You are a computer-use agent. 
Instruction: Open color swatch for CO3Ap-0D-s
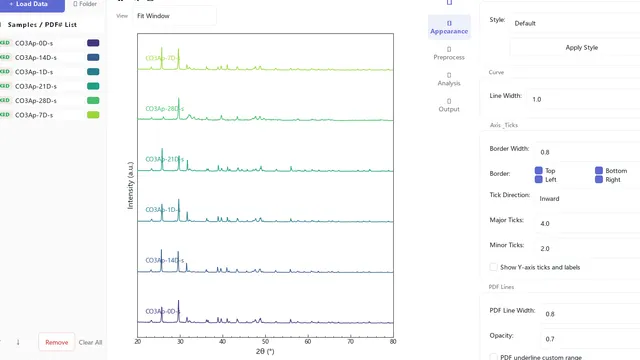[93, 43]
